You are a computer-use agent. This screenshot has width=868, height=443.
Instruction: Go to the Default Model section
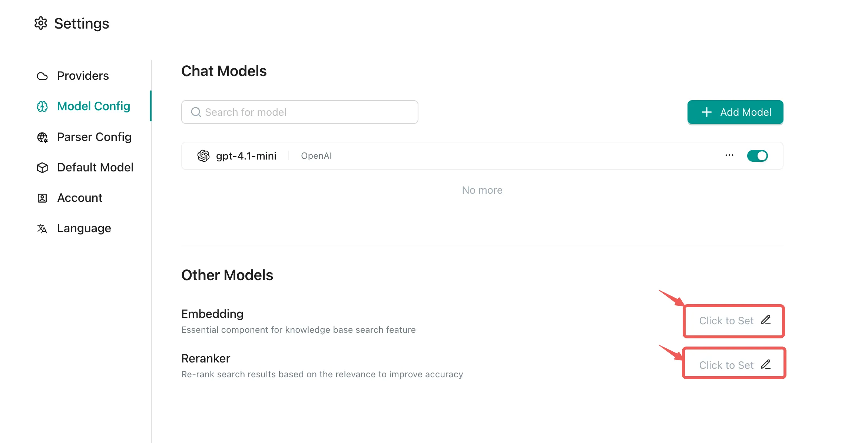click(95, 168)
